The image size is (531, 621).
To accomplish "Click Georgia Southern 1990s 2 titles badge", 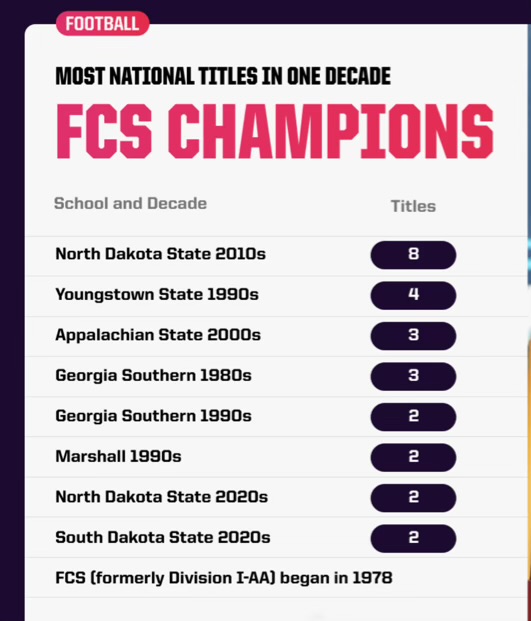I will 413,417.
